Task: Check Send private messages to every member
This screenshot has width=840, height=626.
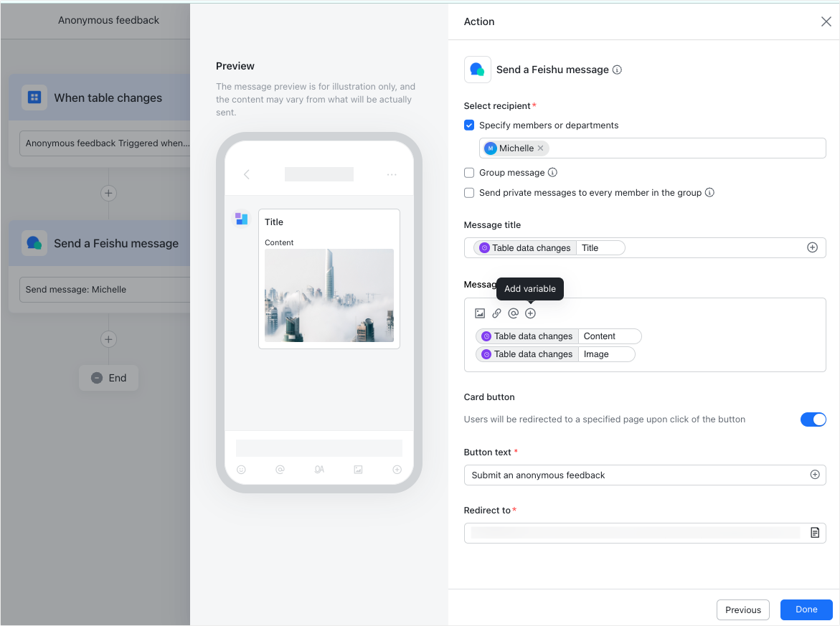Action: 469,193
